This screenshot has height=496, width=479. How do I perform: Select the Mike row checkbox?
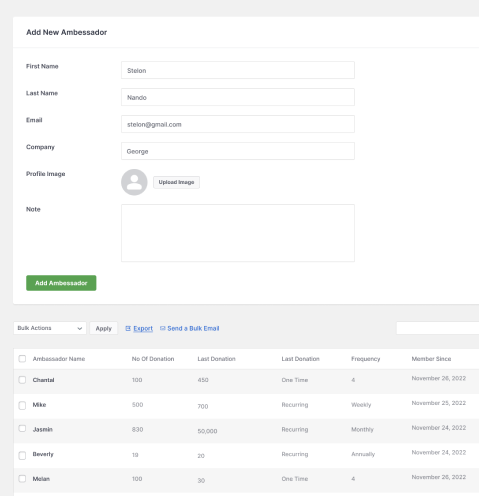[22, 405]
